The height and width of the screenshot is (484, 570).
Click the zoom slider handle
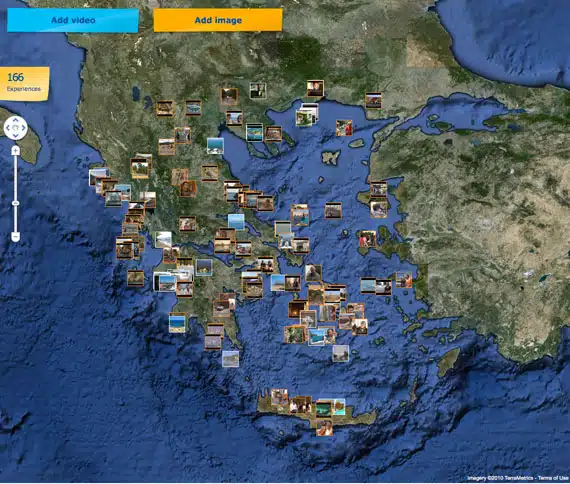click(x=15, y=203)
